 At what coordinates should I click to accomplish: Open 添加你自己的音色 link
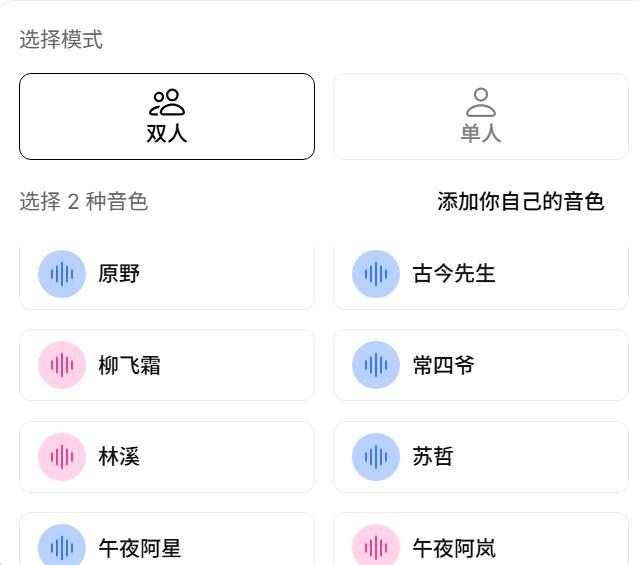tap(521, 202)
